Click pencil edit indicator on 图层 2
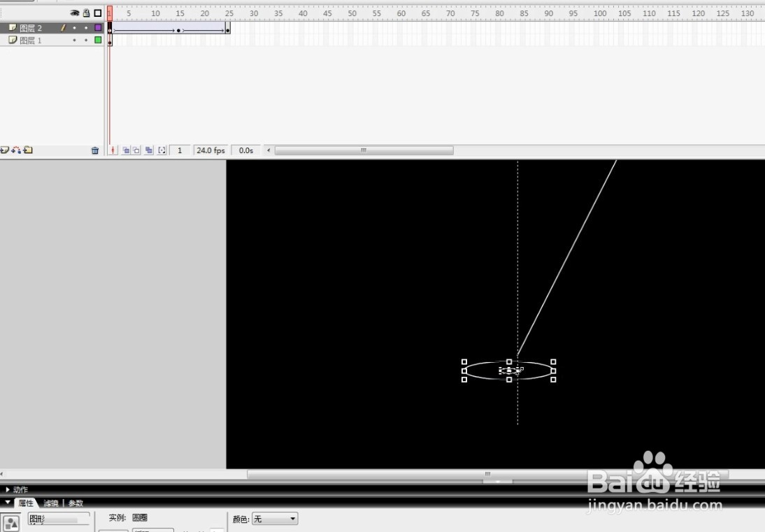Image resolution: width=765 pixels, height=532 pixels. 63,28
